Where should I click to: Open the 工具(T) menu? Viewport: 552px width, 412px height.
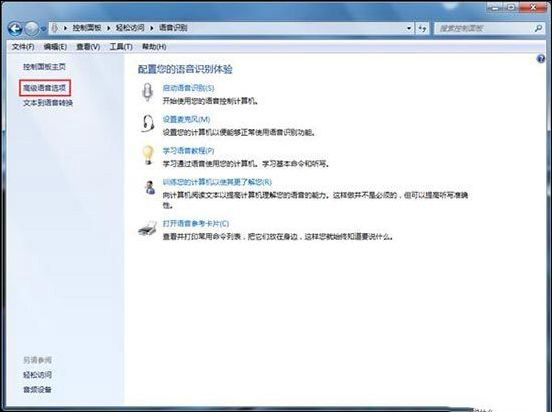click(x=121, y=47)
